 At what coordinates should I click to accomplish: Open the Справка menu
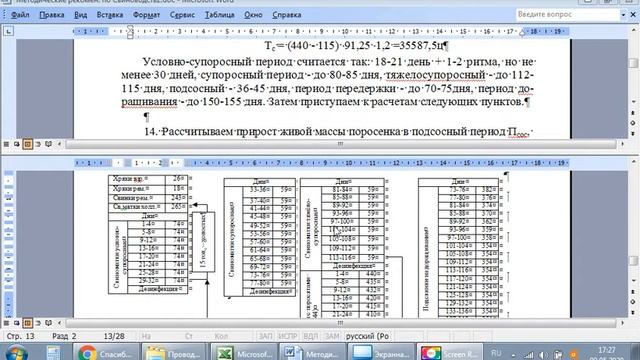coord(287,15)
